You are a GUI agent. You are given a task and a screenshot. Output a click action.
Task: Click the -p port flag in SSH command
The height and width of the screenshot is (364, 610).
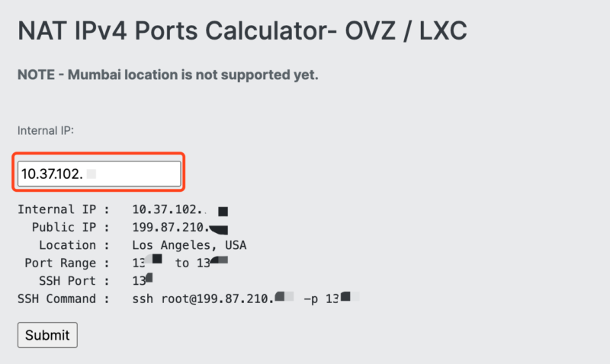(x=312, y=299)
